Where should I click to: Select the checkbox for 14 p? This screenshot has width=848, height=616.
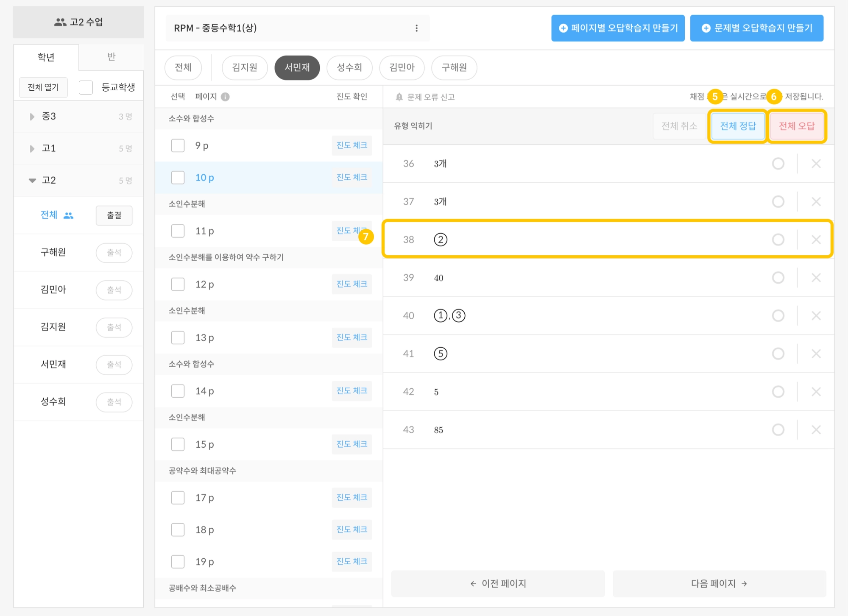pyautogui.click(x=178, y=391)
